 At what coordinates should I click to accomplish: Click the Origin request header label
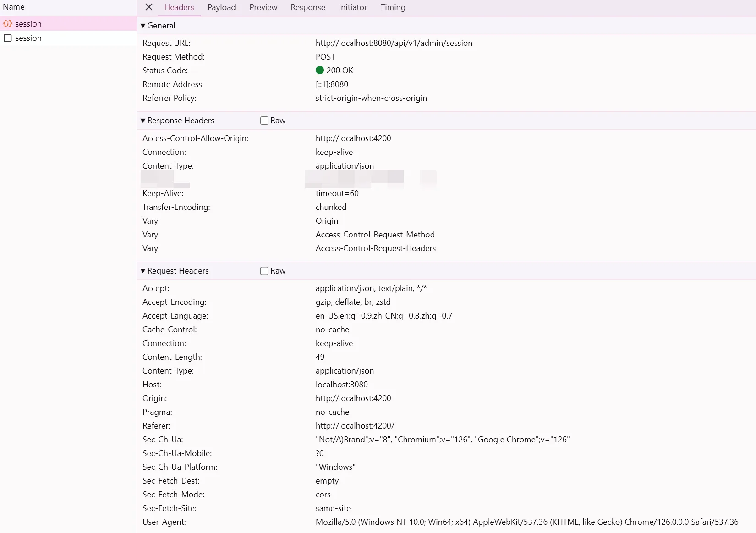(x=154, y=398)
